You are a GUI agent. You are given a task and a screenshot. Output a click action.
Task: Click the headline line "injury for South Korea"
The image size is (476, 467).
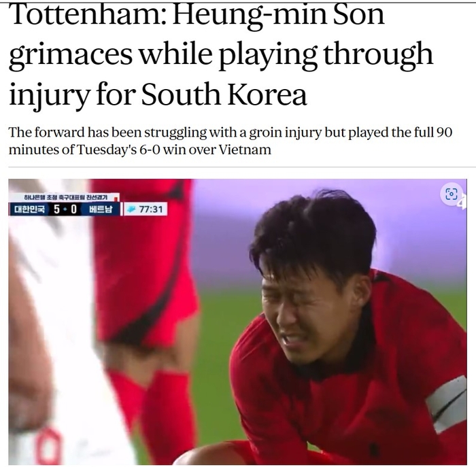click(x=158, y=94)
